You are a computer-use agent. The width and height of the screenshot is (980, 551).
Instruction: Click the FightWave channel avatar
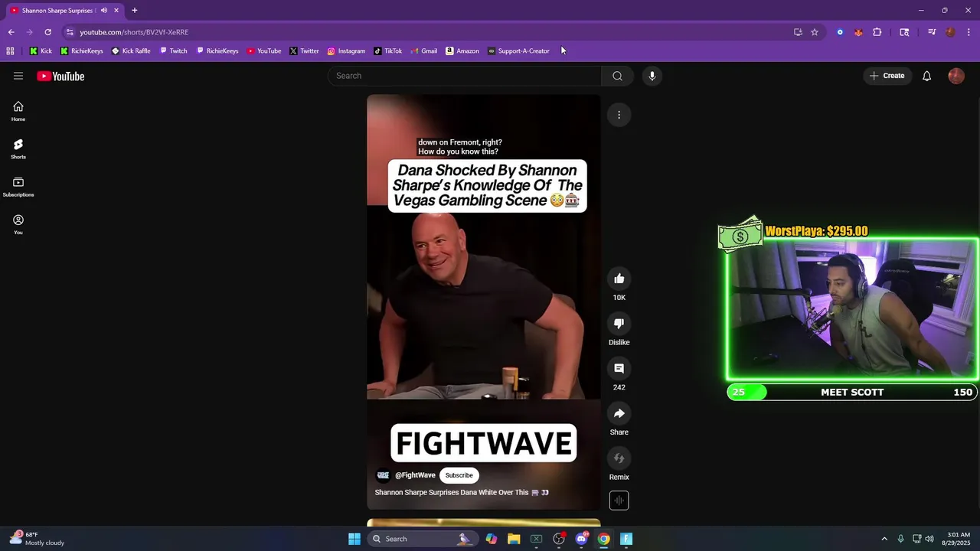pos(383,475)
